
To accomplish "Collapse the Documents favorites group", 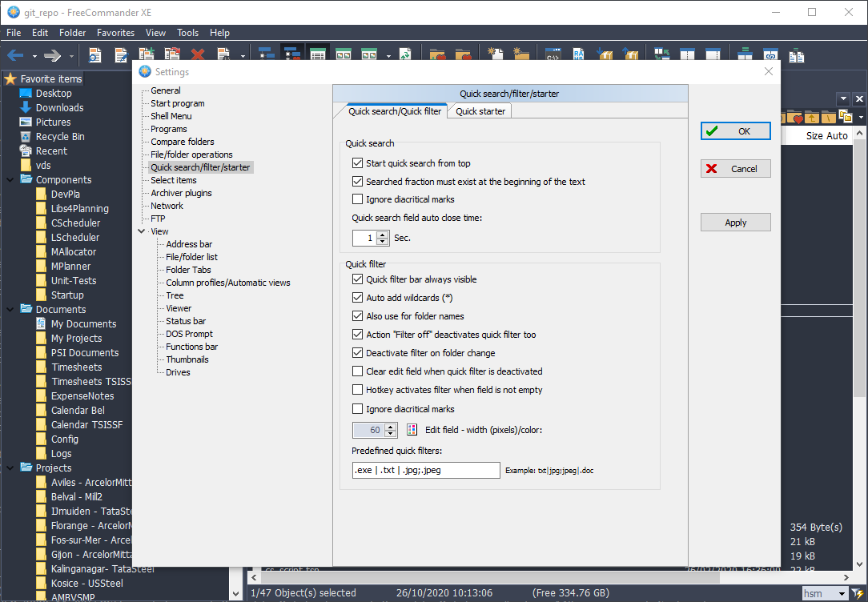I will point(10,309).
